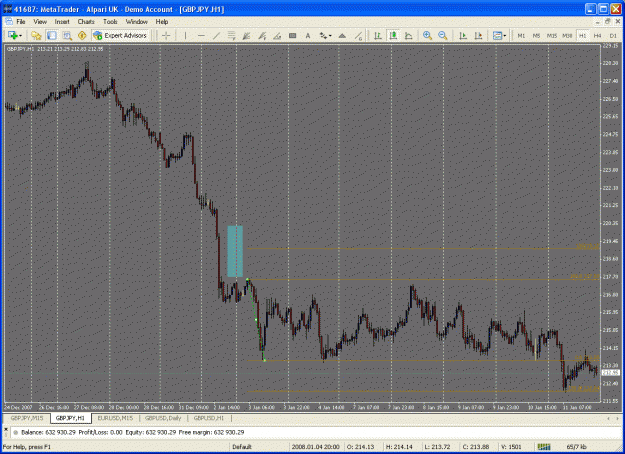Select the Crosshair tool
The height and width of the screenshot is (454, 625).
[166, 35]
